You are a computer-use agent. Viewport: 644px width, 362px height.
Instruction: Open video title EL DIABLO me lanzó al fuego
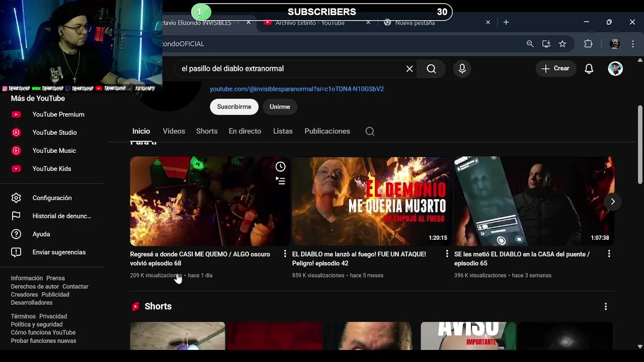359,259
